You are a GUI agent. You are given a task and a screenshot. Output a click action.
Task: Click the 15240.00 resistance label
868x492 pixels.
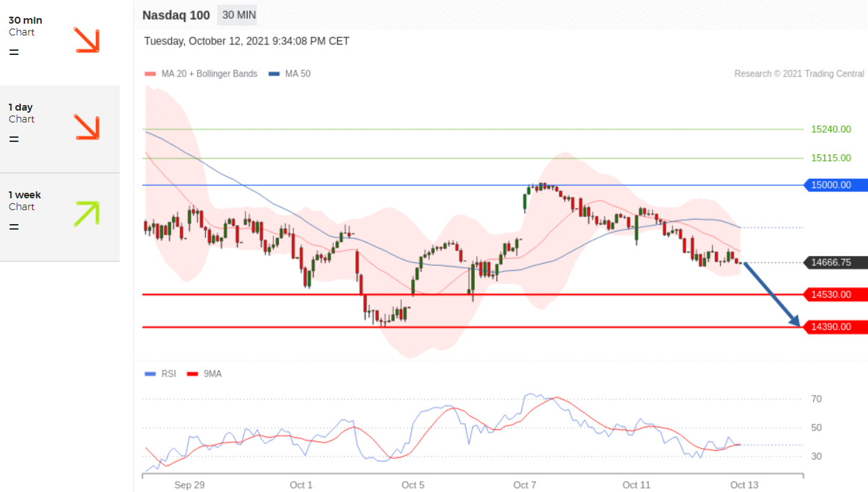[831, 129]
